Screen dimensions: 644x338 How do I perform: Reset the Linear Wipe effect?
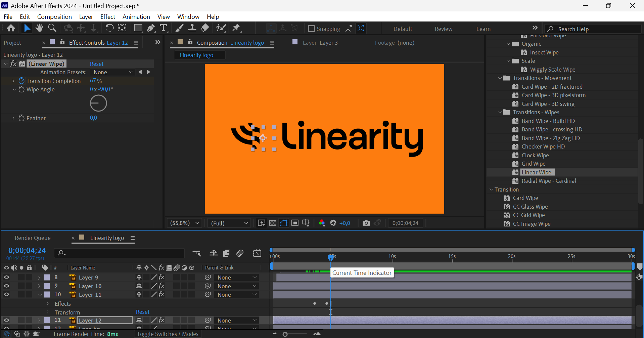point(97,64)
